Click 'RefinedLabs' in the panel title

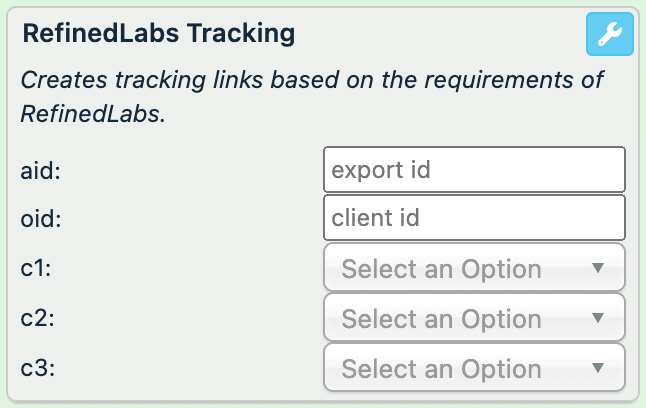click(93, 33)
